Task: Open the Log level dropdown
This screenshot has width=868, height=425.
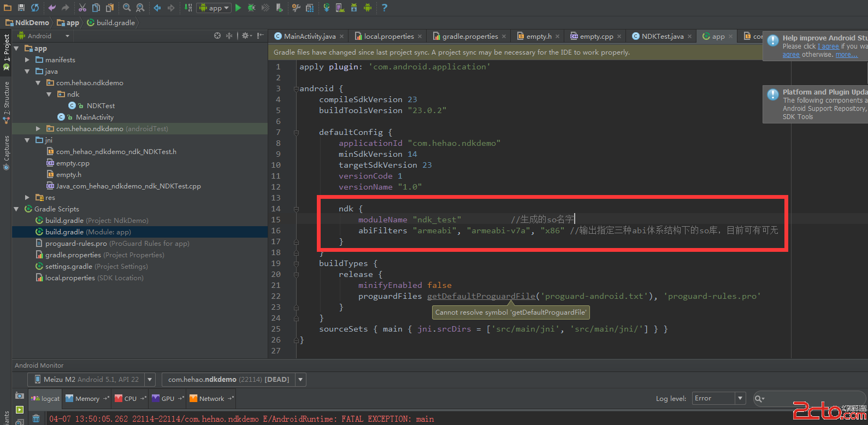Action: (x=718, y=398)
